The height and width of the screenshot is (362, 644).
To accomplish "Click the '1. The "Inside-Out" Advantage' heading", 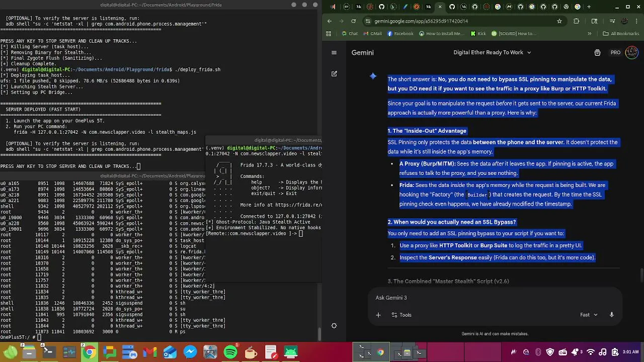I will pos(427,131).
